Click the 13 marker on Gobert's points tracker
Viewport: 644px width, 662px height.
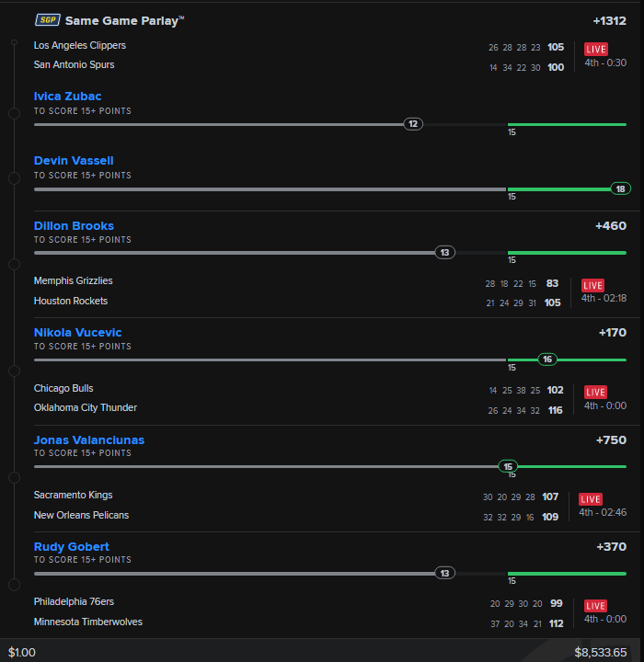(445, 573)
